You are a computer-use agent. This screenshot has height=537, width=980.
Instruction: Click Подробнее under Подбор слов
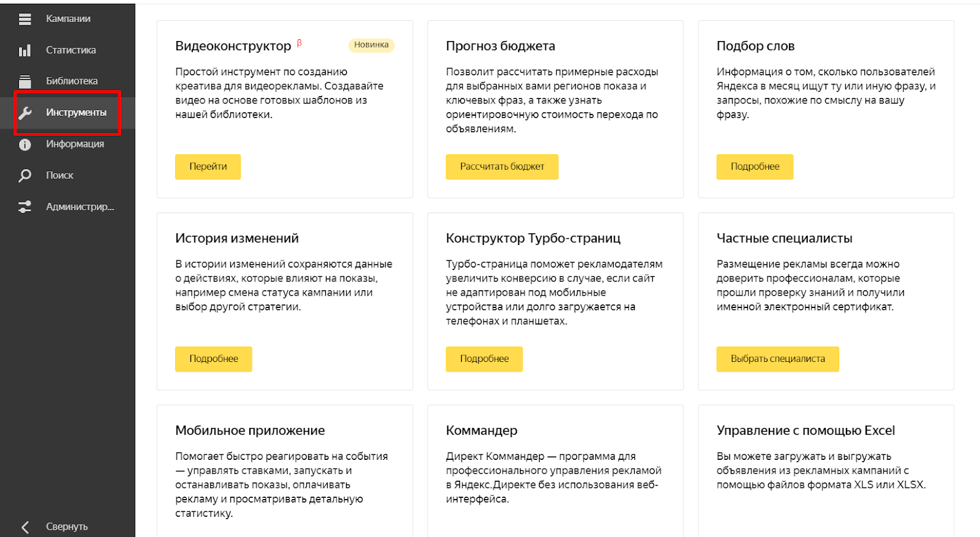pyautogui.click(x=755, y=167)
